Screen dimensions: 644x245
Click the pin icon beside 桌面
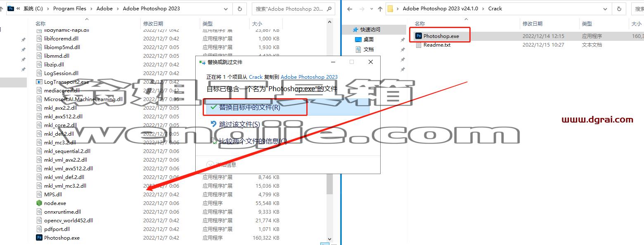click(x=402, y=40)
